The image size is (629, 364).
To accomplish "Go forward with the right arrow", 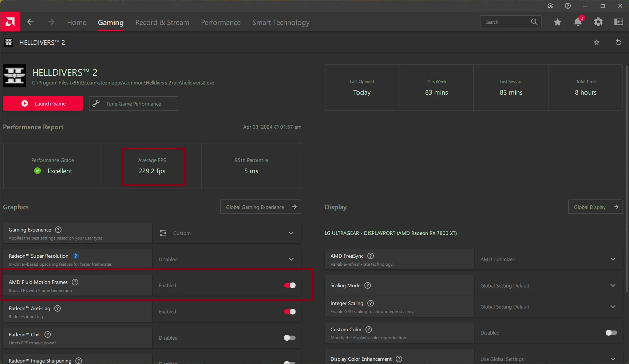I will pyautogui.click(x=51, y=22).
